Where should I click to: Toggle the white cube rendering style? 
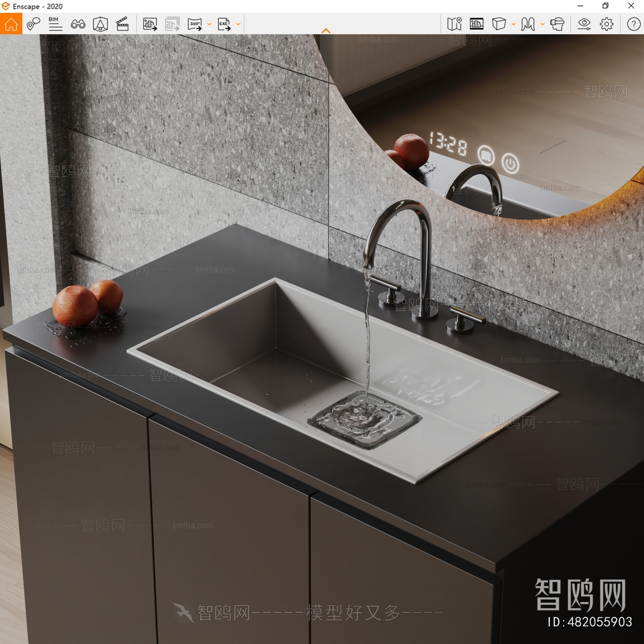499,24
